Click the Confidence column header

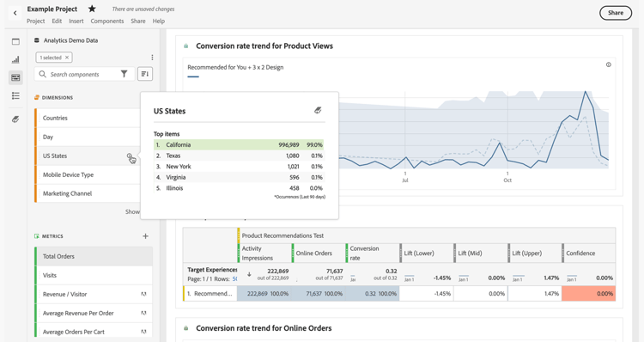tap(588, 253)
